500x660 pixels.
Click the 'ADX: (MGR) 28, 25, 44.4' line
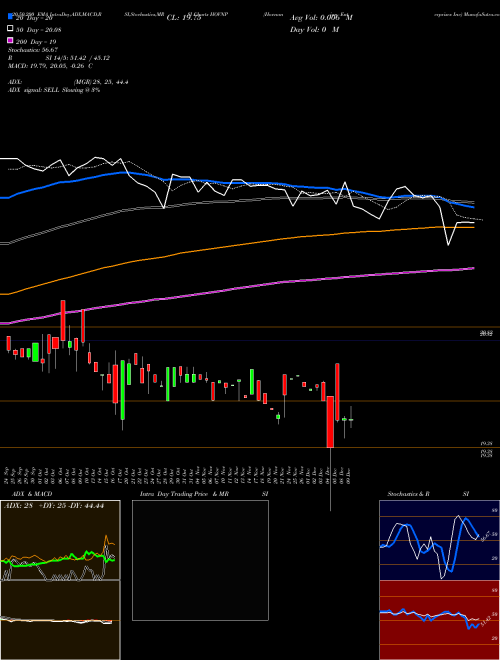(68, 82)
